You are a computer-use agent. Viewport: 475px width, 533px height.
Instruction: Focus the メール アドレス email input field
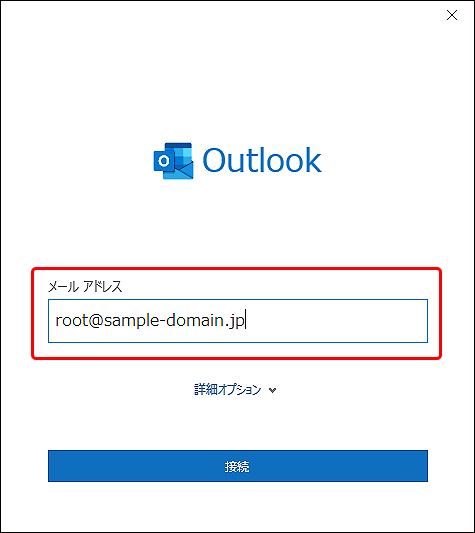(238, 321)
